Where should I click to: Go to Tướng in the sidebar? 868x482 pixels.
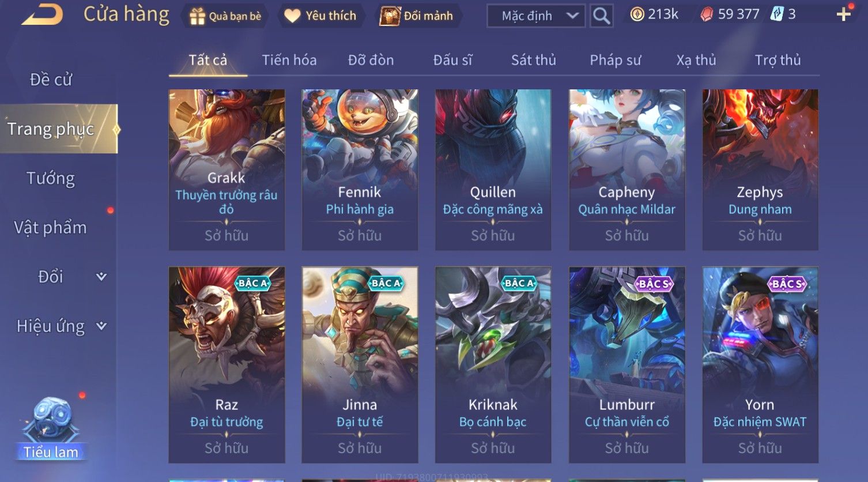[x=51, y=178]
